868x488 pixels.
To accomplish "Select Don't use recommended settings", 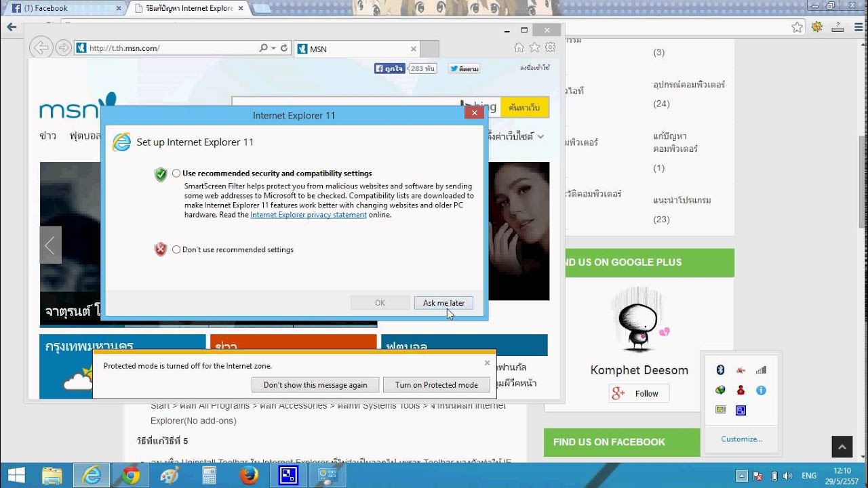I will 176,249.
